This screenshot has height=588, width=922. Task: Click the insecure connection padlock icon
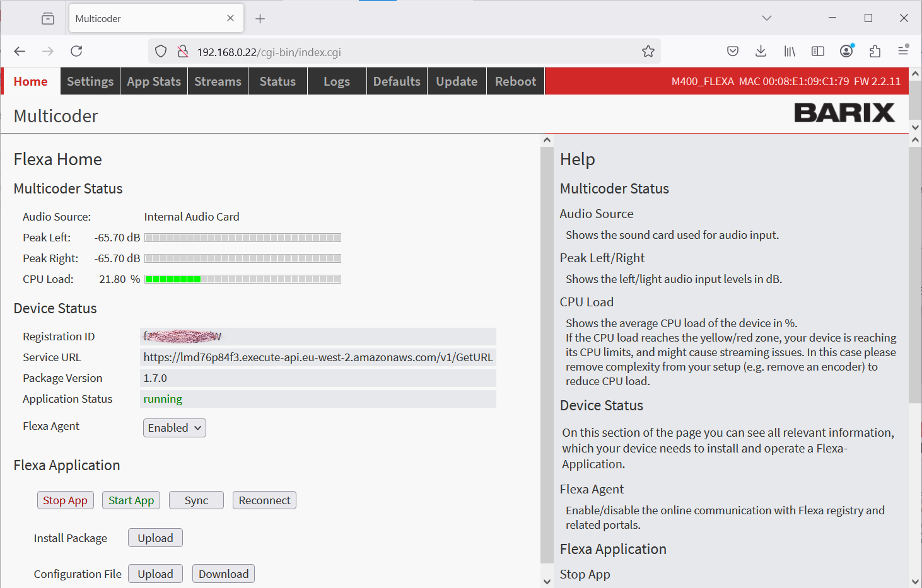coord(183,52)
